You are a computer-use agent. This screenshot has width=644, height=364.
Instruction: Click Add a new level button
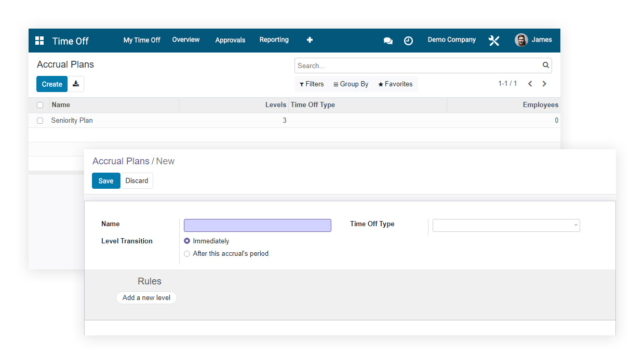(x=146, y=298)
